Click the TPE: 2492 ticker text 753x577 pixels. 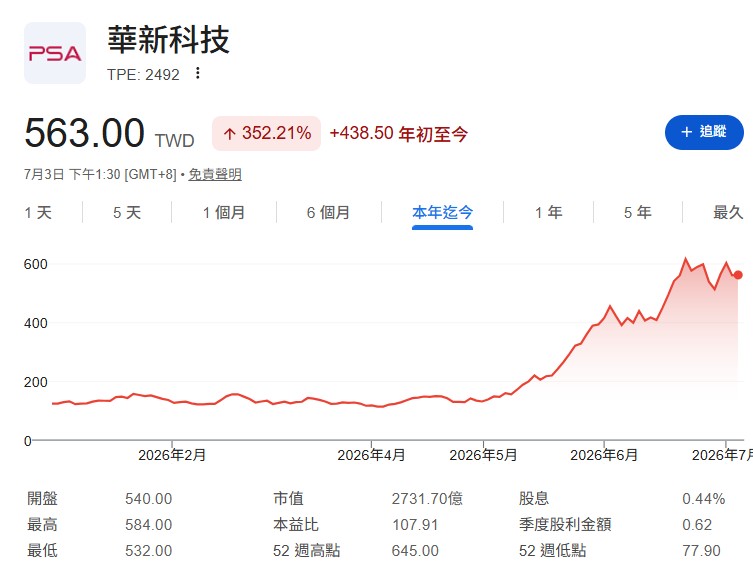pos(143,74)
